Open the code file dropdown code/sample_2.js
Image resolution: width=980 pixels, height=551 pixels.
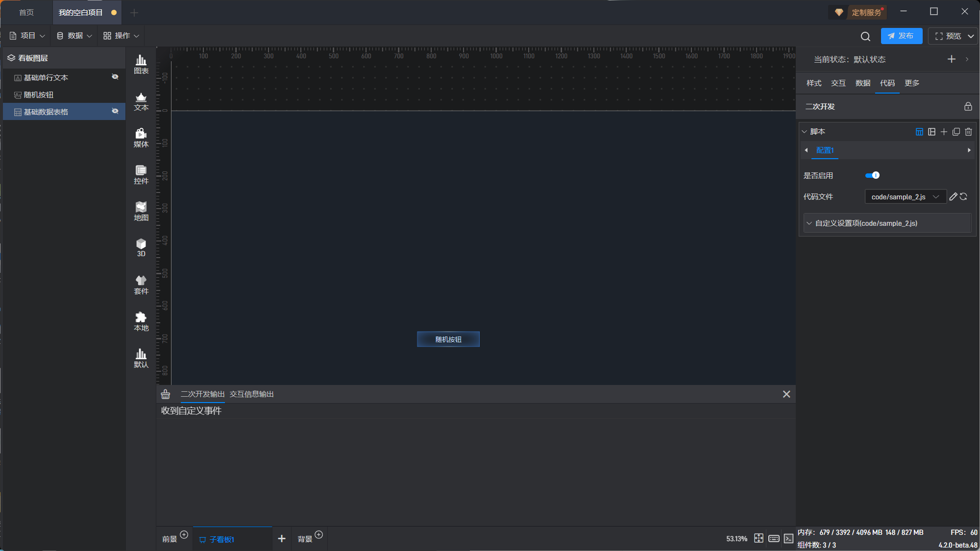click(x=905, y=197)
